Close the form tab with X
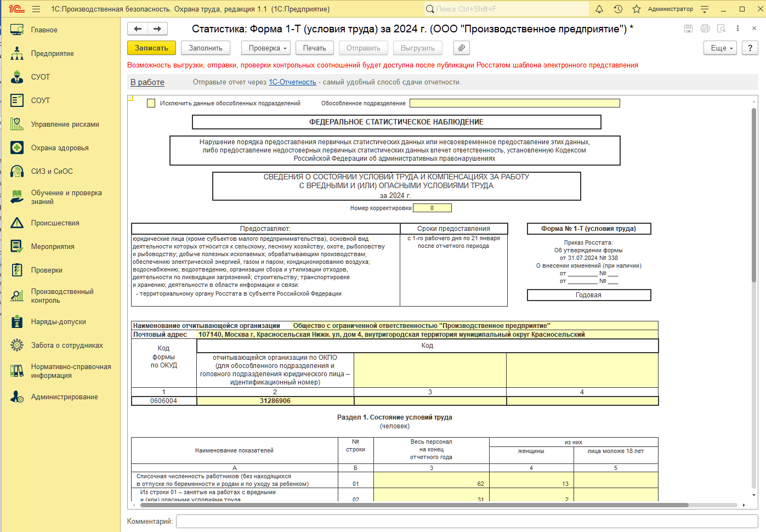This screenshot has width=766, height=532. 754,29
